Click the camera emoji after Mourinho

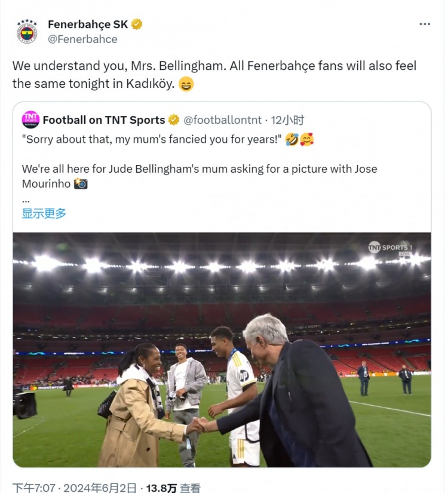[81, 184]
